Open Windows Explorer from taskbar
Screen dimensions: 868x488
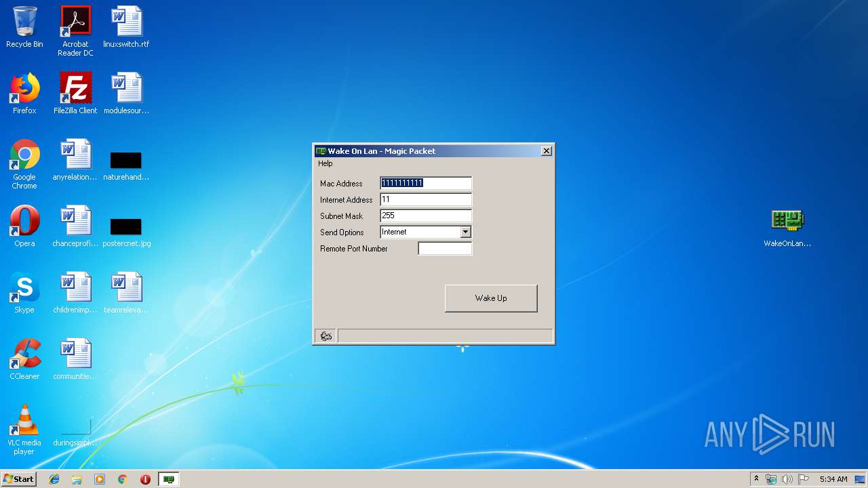[x=77, y=479]
